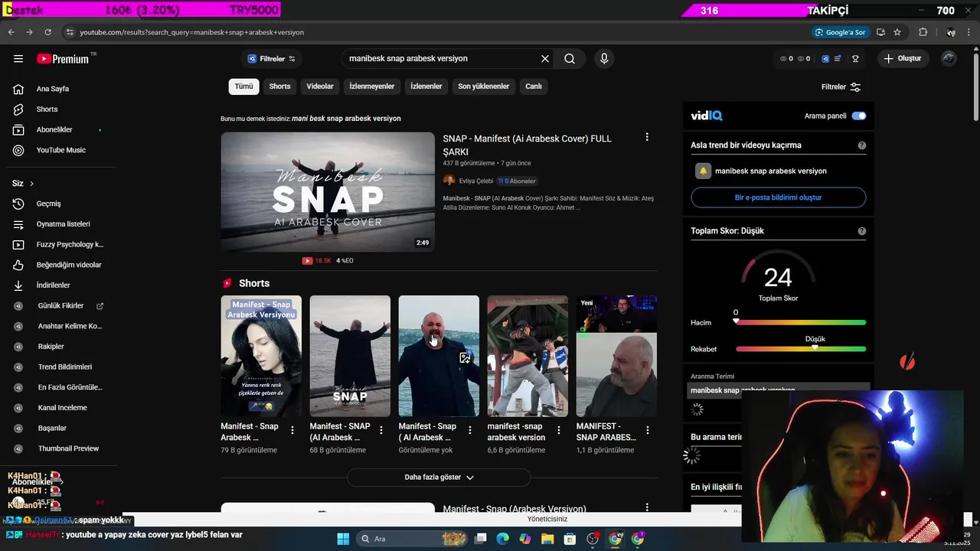The width and height of the screenshot is (980, 551).
Task: Select the Tümü filter chip
Action: pyautogui.click(x=243, y=86)
